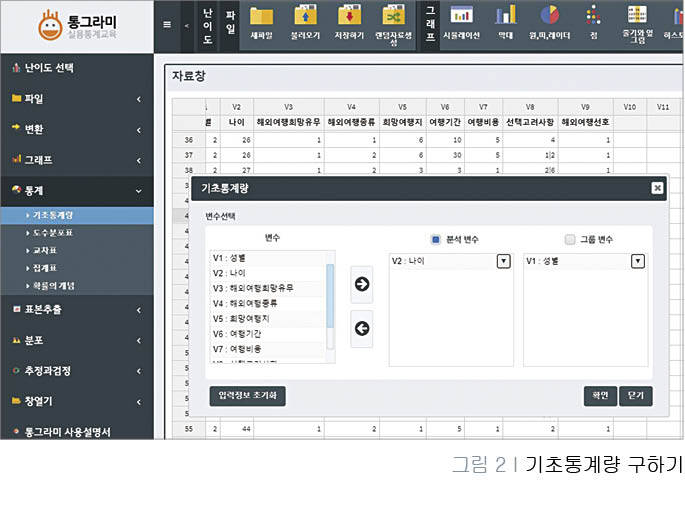Click the right arrow to add variable

(362, 284)
